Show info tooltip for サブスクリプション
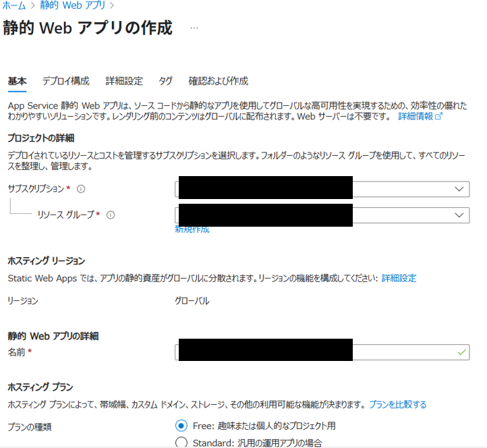487x448 pixels. click(x=81, y=189)
